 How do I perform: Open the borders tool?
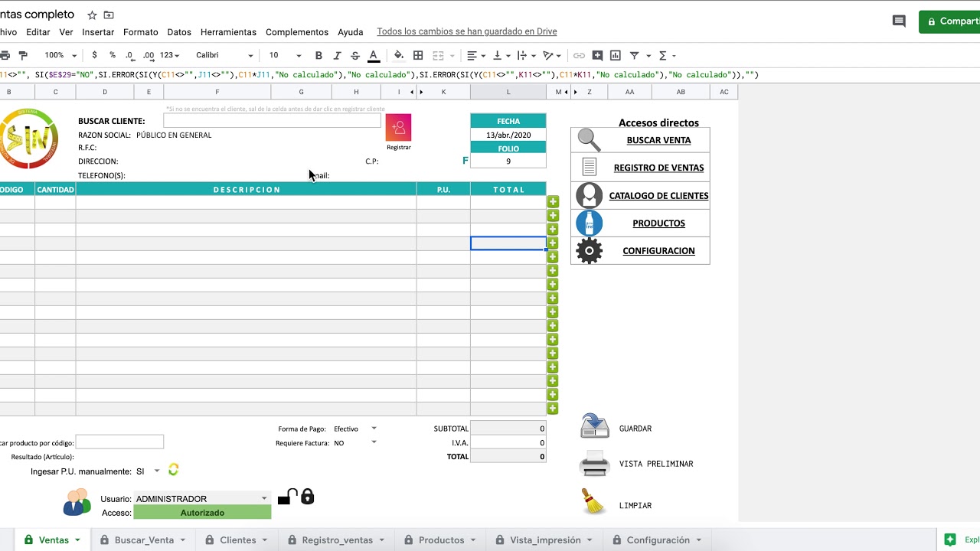tap(418, 55)
